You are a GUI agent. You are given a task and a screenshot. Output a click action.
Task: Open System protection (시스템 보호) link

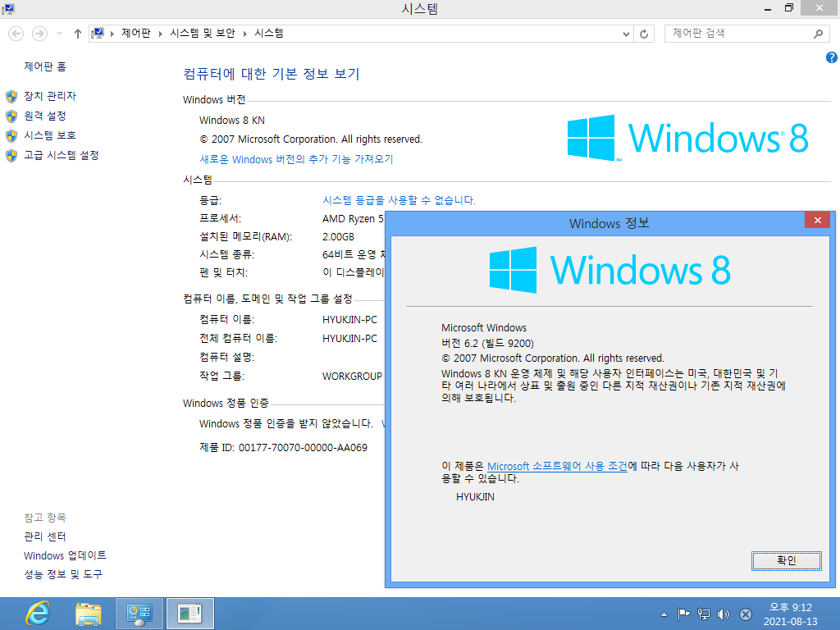tap(50, 135)
